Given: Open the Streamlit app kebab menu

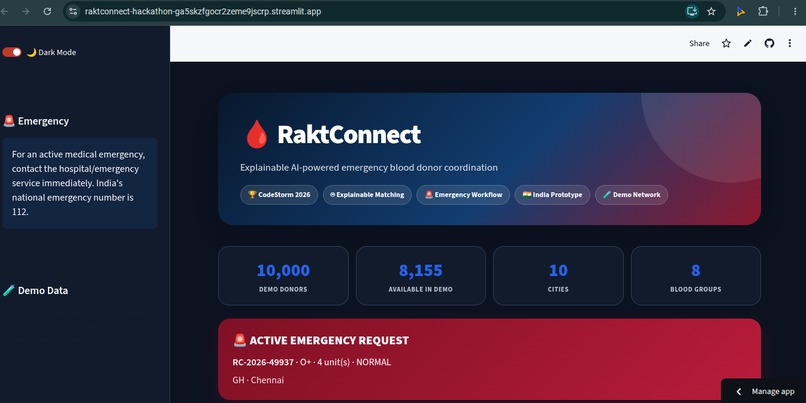Looking at the screenshot, I should tap(790, 44).
